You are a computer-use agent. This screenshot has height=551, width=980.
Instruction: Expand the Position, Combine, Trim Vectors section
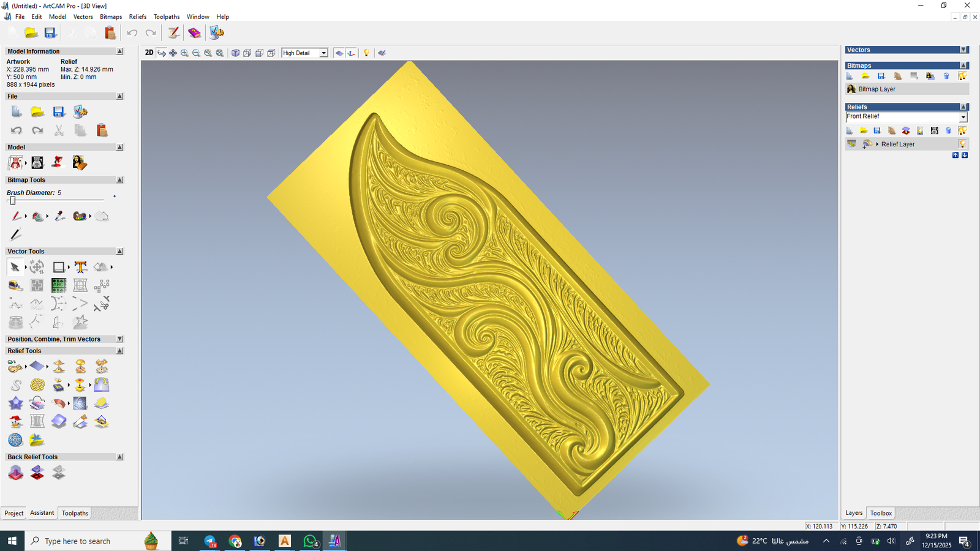coord(119,339)
